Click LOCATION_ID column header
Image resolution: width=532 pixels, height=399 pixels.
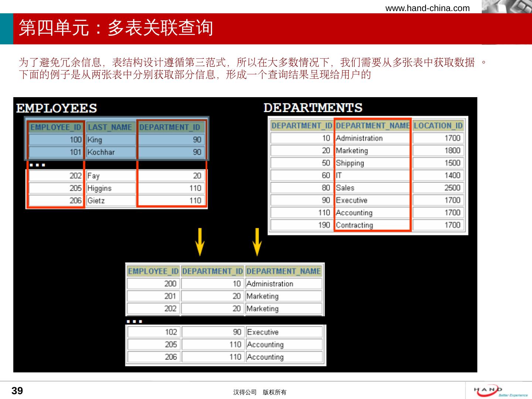click(438, 126)
